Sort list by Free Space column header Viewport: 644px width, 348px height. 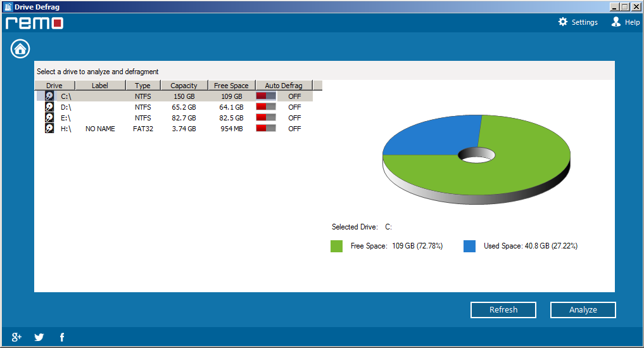click(231, 86)
